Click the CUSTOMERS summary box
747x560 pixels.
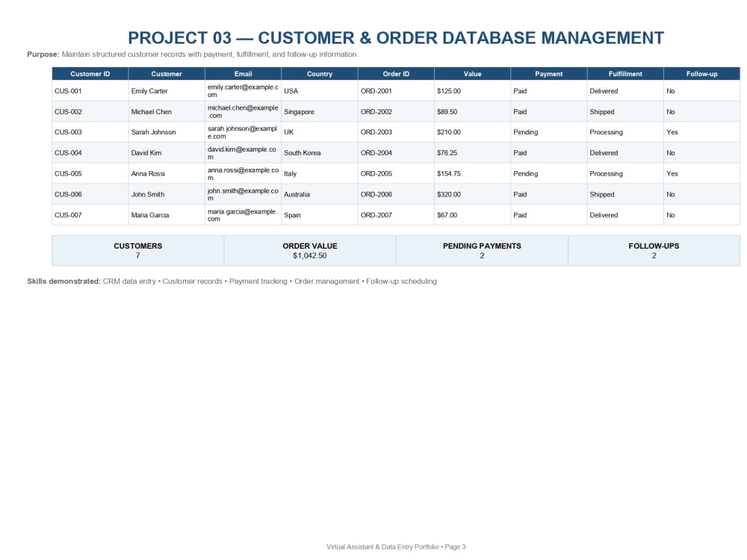(x=137, y=250)
